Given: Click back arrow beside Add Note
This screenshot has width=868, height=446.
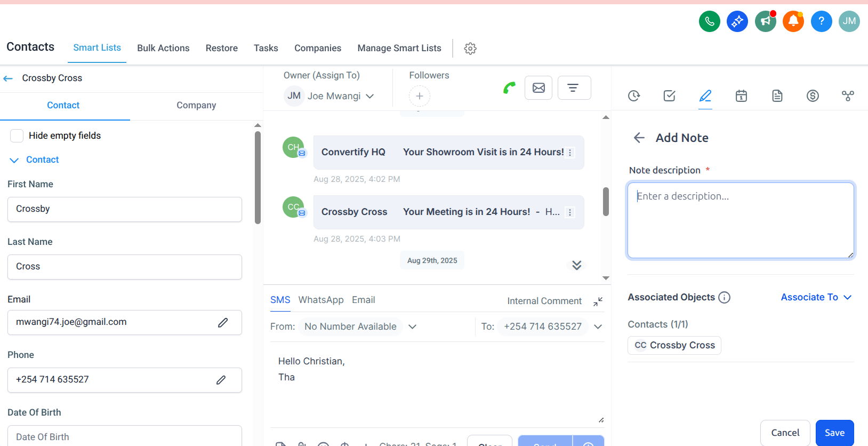Looking at the screenshot, I should coord(639,138).
